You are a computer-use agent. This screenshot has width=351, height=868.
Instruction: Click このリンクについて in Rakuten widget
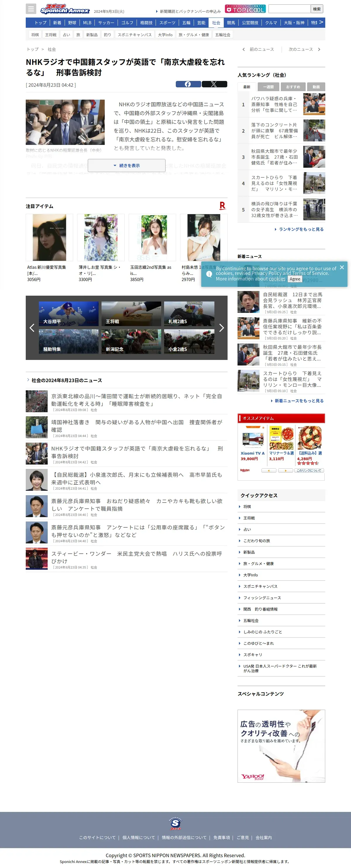click(x=309, y=470)
